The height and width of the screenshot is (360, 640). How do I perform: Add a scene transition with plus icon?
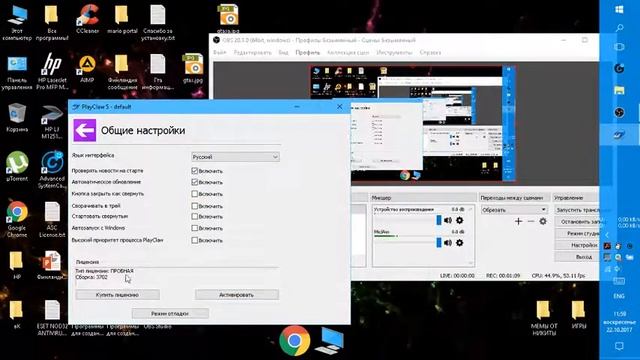point(518,221)
